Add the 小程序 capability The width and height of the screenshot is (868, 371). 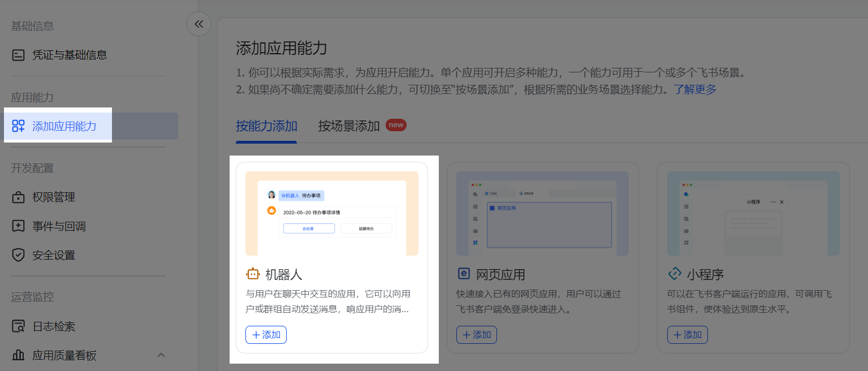[x=688, y=335]
